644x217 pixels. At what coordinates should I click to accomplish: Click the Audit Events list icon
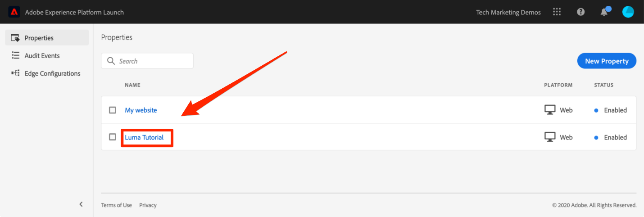tap(15, 55)
